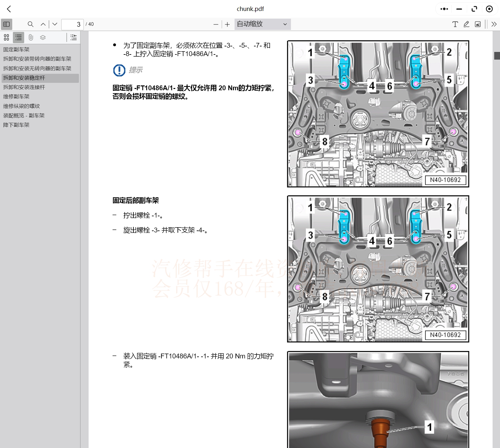Toggle fullscreen presentation mode

pyautogui.click(x=474, y=9)
